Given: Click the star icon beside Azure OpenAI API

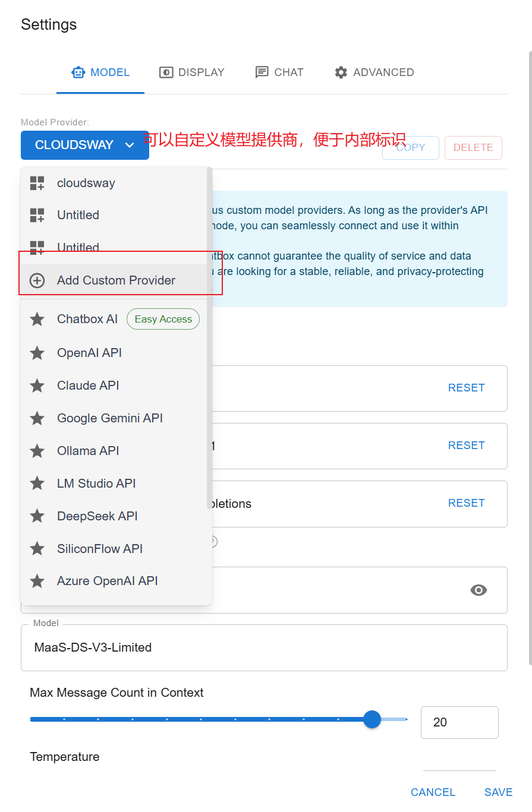Looking at the screenshot, I should pyautogui.click(x=37, y=581).
